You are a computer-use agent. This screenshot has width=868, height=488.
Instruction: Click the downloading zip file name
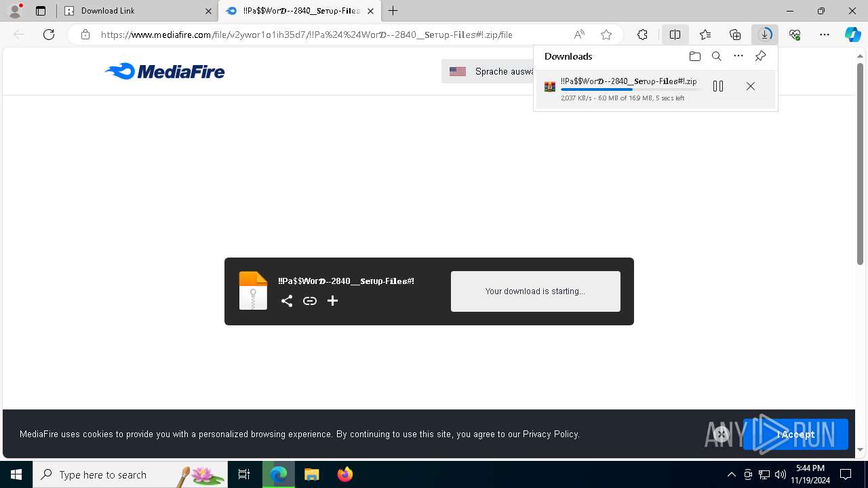coord(629,81)
